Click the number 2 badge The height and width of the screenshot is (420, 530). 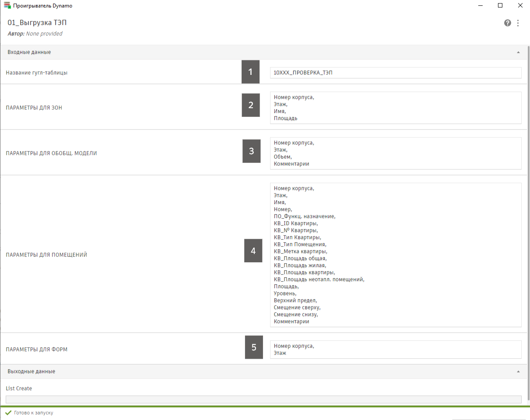(x=251, y=105)
